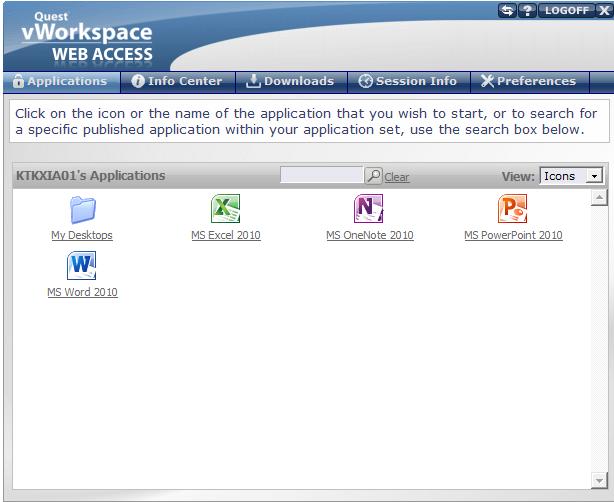Go to the Downloads tab
The width and height of the screenshot is (614, 502).
(x=291, y=81)
